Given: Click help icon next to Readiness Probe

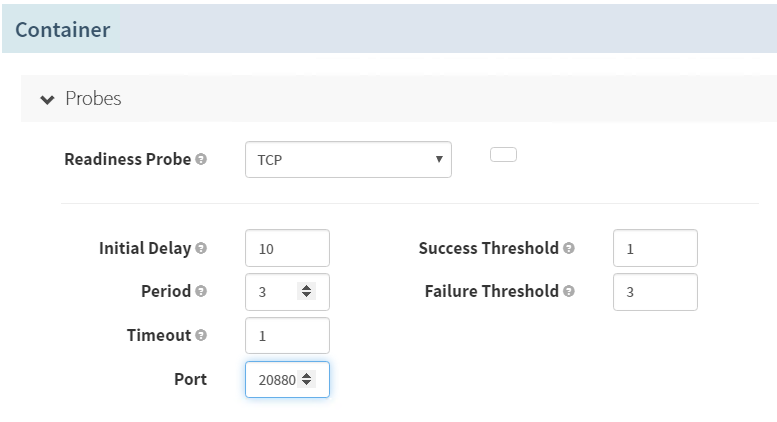Looking at the screenshot, I should click(x=202, y=160).
